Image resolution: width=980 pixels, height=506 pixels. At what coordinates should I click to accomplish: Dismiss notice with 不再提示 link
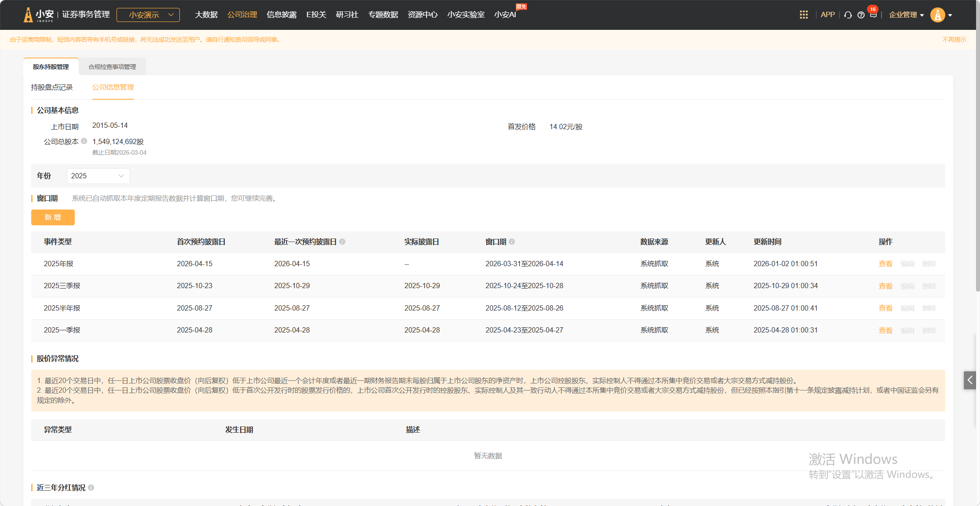point(954,40)
